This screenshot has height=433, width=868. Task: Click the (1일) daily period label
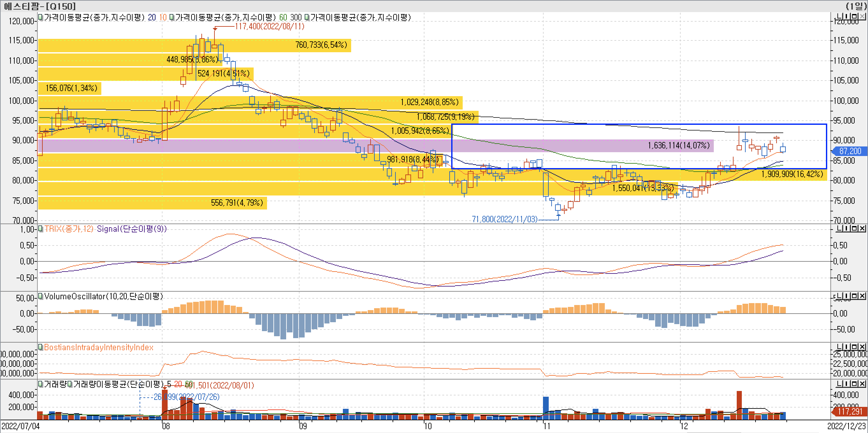click(x=856, y=6)
